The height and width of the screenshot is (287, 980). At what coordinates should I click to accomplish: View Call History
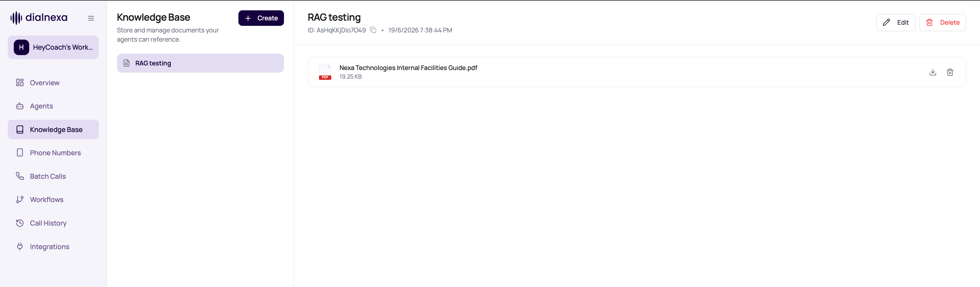pyautogui.click(x=53, y=223)
